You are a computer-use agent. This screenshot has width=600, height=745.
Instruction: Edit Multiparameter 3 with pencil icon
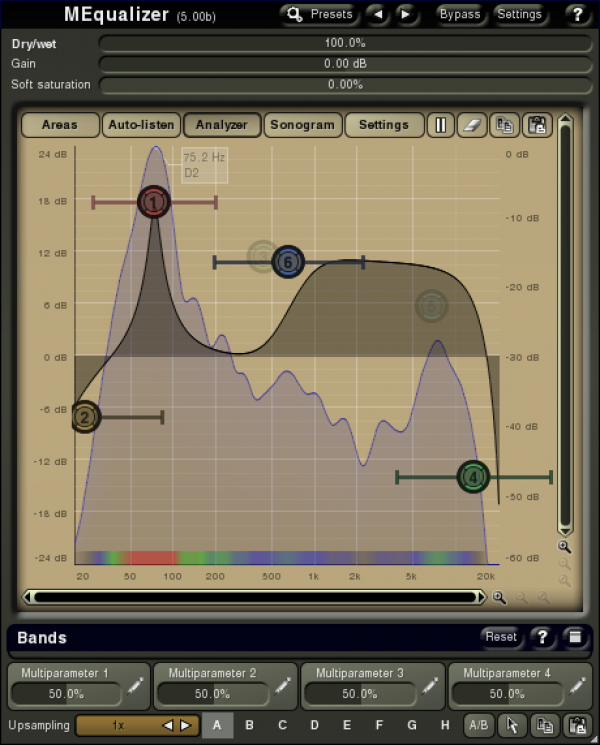coord(429,686)
